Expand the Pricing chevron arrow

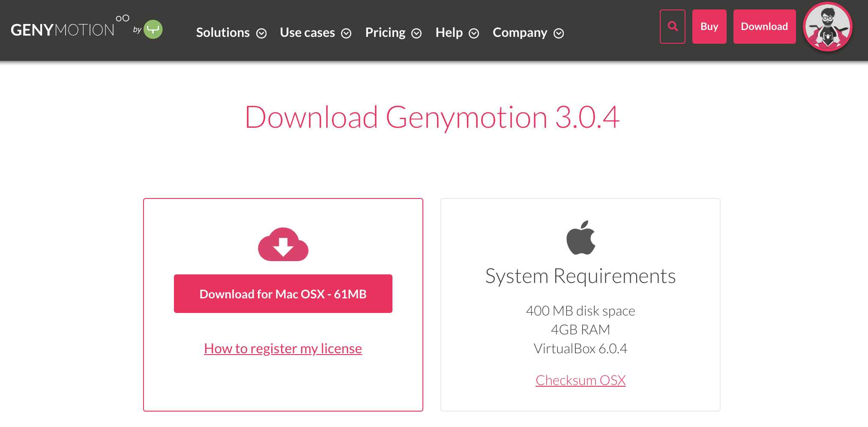click(x=416, y=33)
